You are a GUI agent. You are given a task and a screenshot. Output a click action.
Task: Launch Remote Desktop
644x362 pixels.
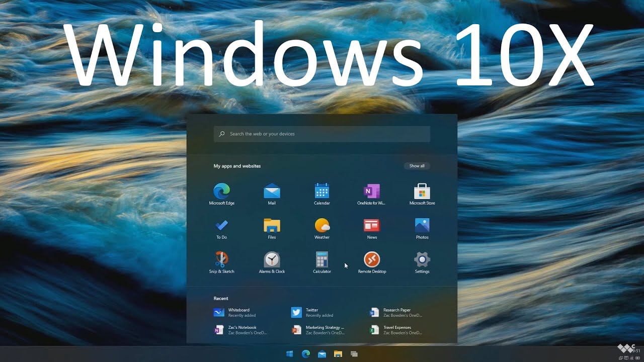372,262
